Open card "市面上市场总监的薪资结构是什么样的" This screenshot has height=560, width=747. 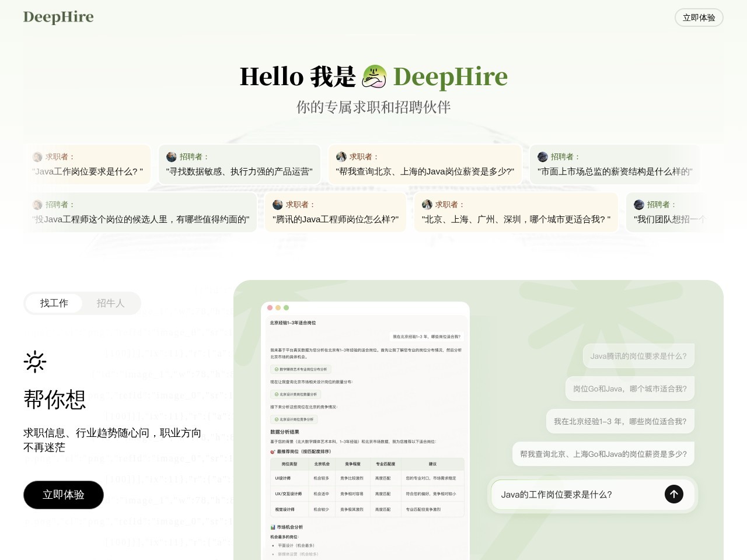615,164
